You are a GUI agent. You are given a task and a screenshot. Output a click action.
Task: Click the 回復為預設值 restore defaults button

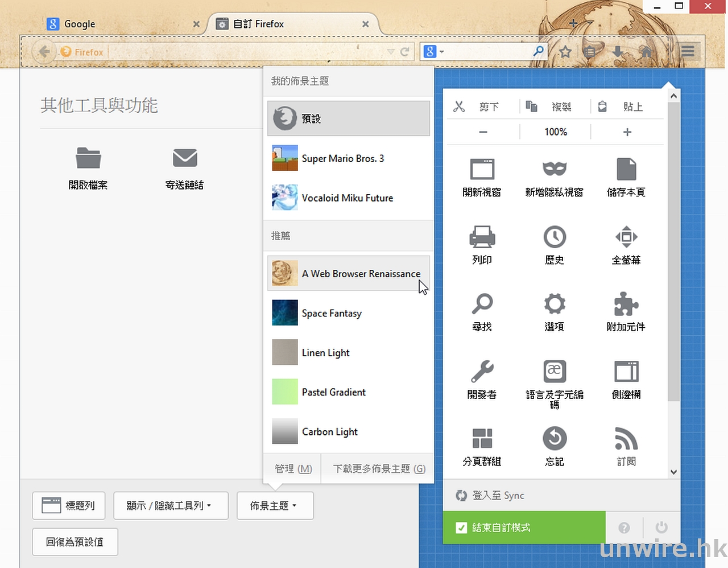click(75, 542)
